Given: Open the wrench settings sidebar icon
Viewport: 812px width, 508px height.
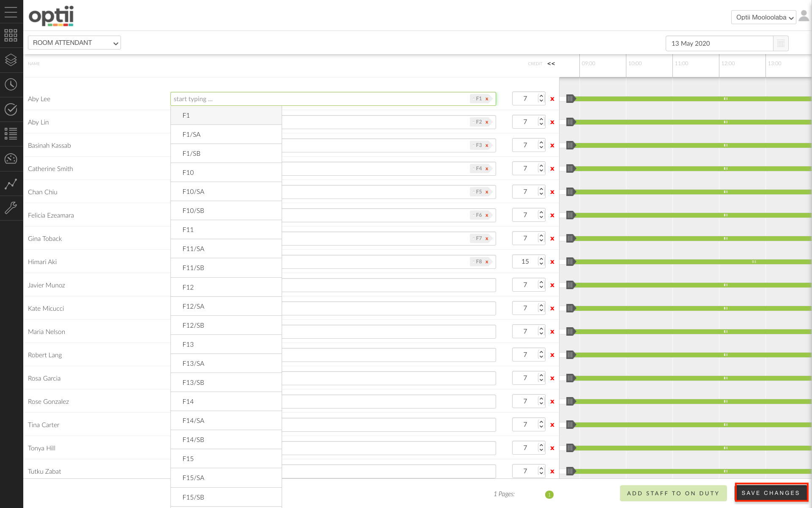Looking at the screenshot, I should pos(11,208).
